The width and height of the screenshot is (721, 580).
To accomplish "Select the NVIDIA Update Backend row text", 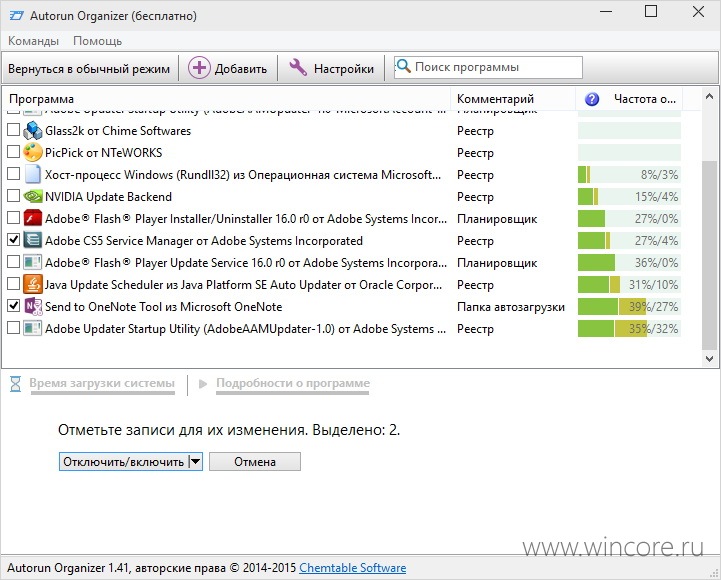I will tap(109, 197).
